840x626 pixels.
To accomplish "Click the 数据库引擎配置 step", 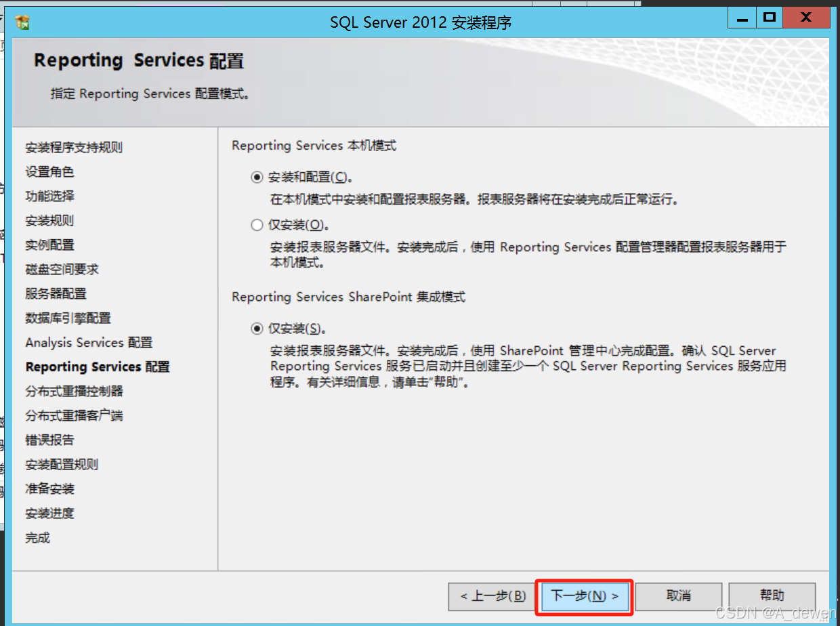I will (68, 318).
